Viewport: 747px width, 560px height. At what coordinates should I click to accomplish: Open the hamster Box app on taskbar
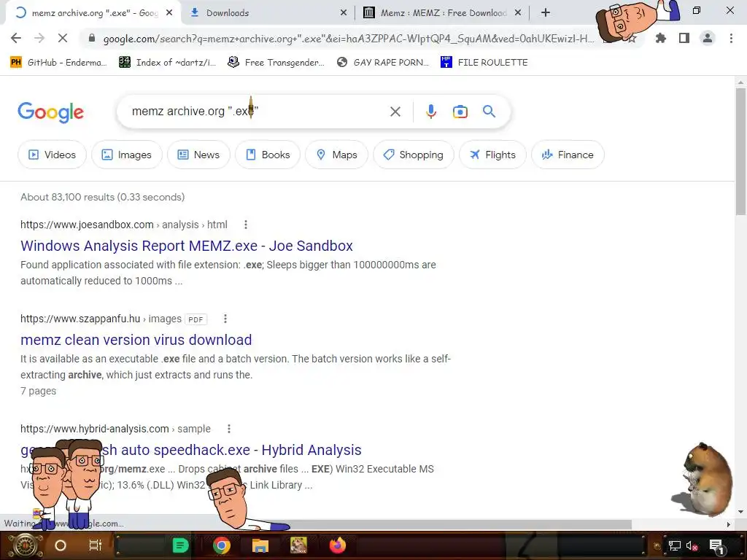(298, 545)
